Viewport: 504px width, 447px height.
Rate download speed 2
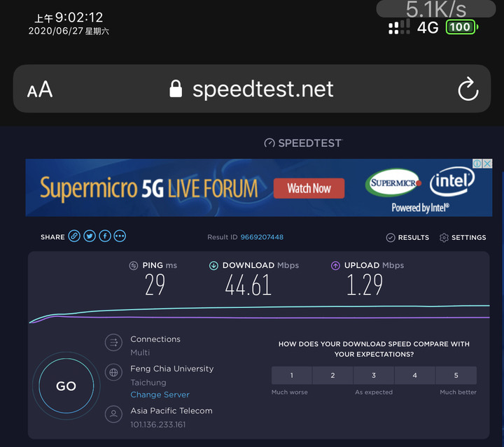pos(332,376)
